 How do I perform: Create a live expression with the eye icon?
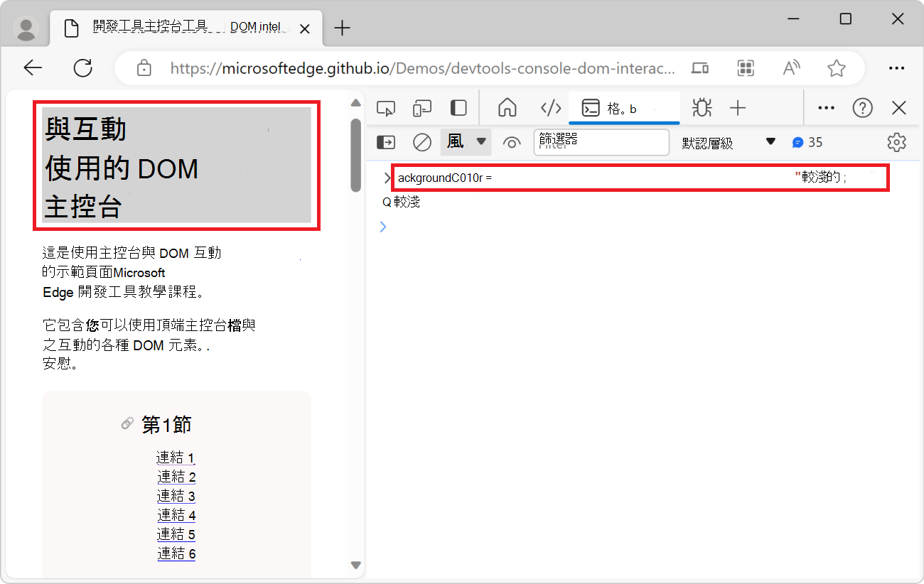click(x=512, y=142)
